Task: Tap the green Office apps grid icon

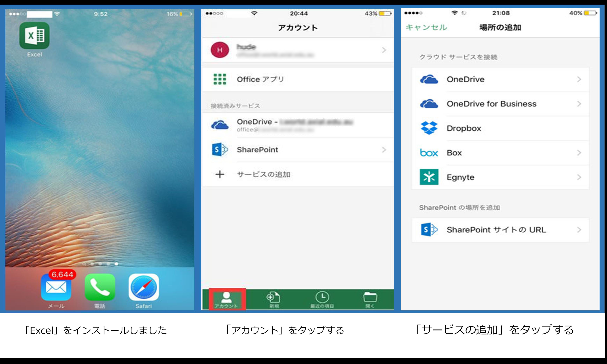Action: [x=220, y=79]
